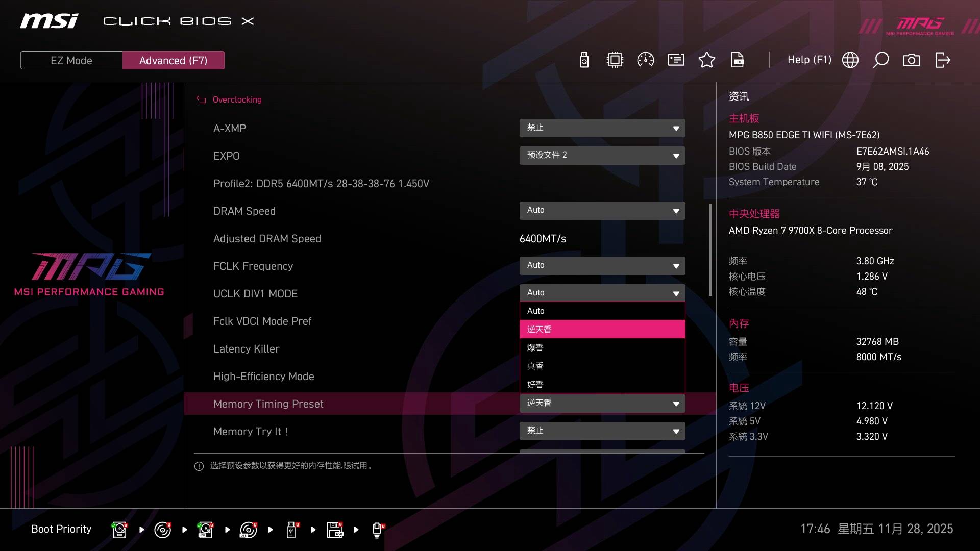Click the language globe icon
Viewport: 980px width, 551px height.
(x=850, y=60)
